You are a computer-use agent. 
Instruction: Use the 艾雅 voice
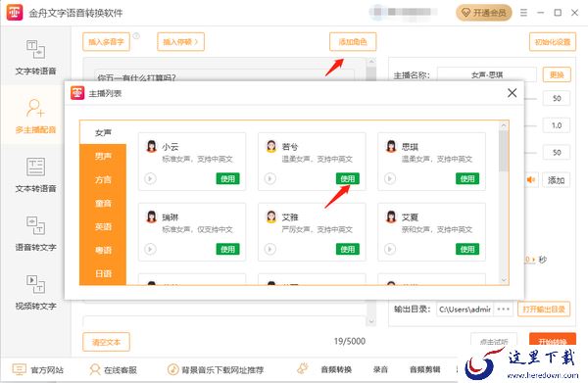pyautogui.click(x=348, y=249)
